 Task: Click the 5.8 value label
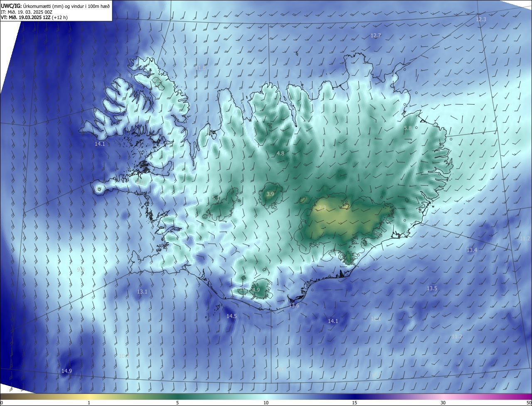coord(408,128)
